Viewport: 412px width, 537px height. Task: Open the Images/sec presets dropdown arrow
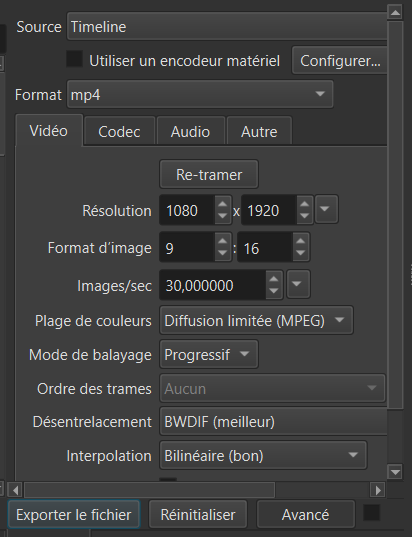298,284
